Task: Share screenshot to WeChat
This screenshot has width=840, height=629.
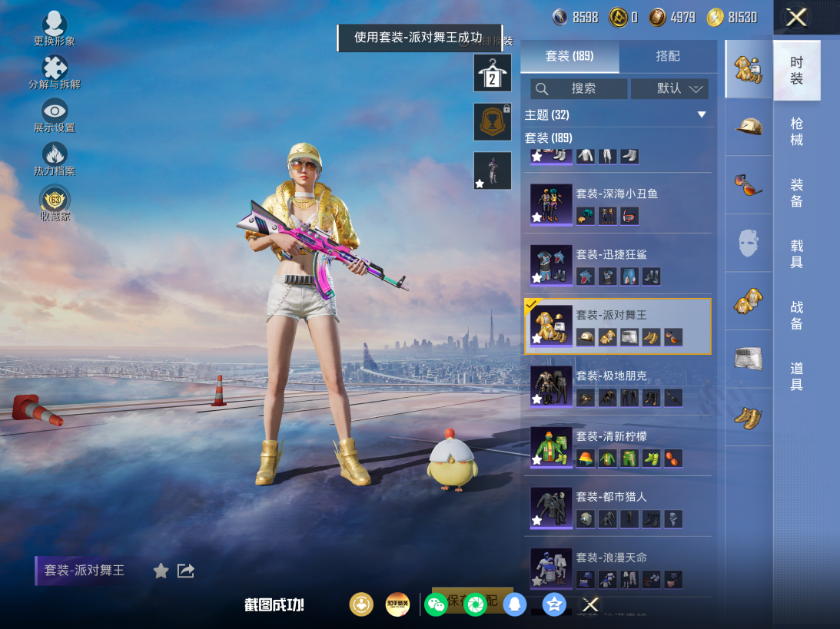Action: tap(436, 605)
